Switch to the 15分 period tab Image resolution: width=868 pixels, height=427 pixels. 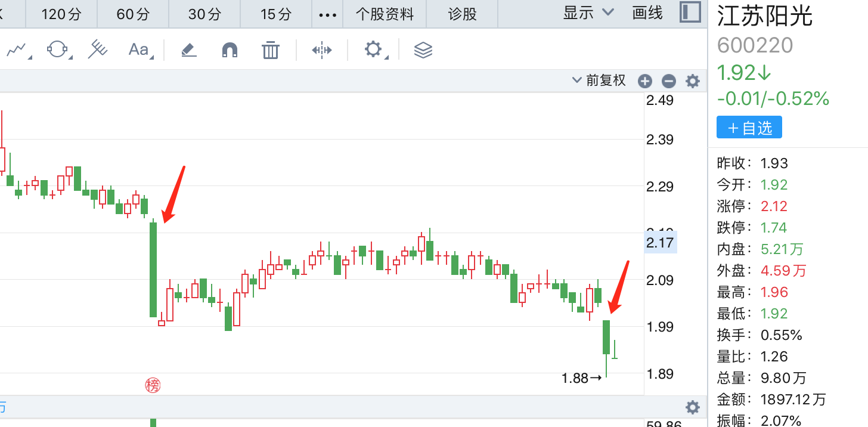[x=276, y=14]
